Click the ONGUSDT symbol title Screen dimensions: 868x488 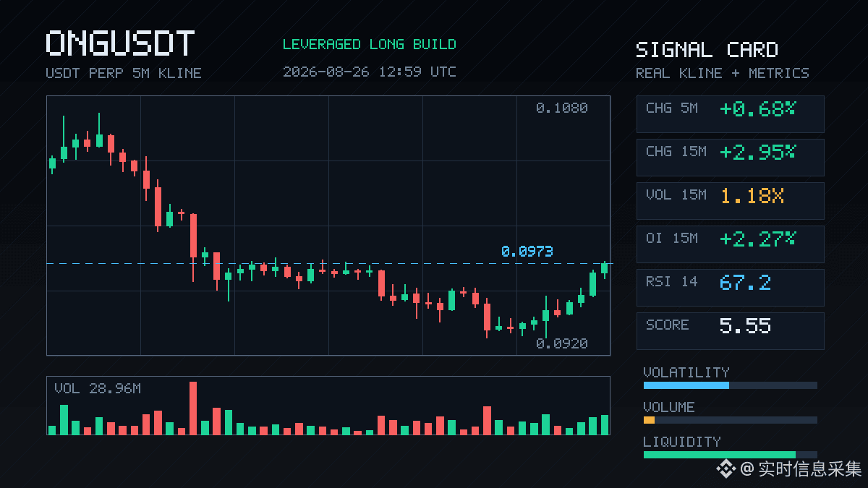(x=120, y=43)
